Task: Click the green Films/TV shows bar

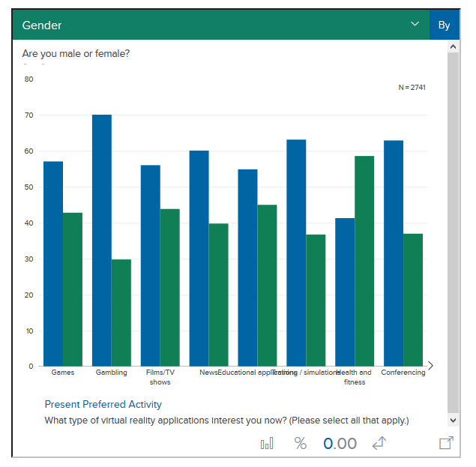Action: coord(169,287)
